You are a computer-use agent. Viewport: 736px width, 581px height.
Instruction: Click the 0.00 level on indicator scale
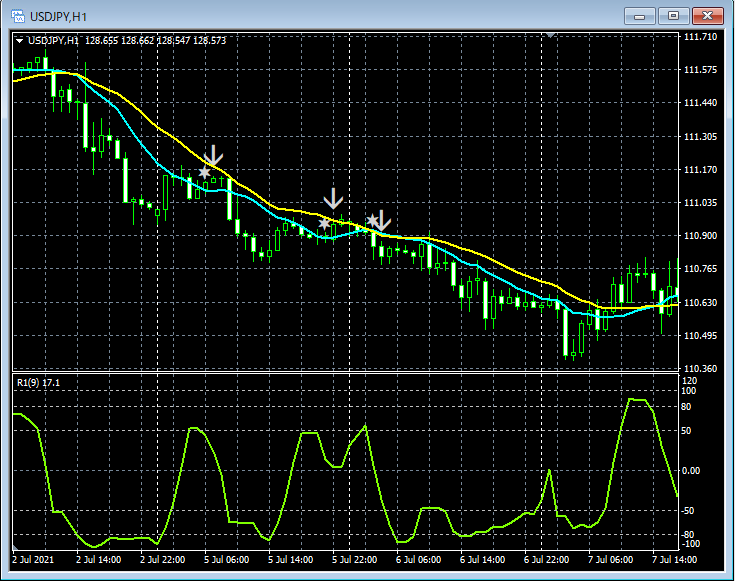(691, 471)
